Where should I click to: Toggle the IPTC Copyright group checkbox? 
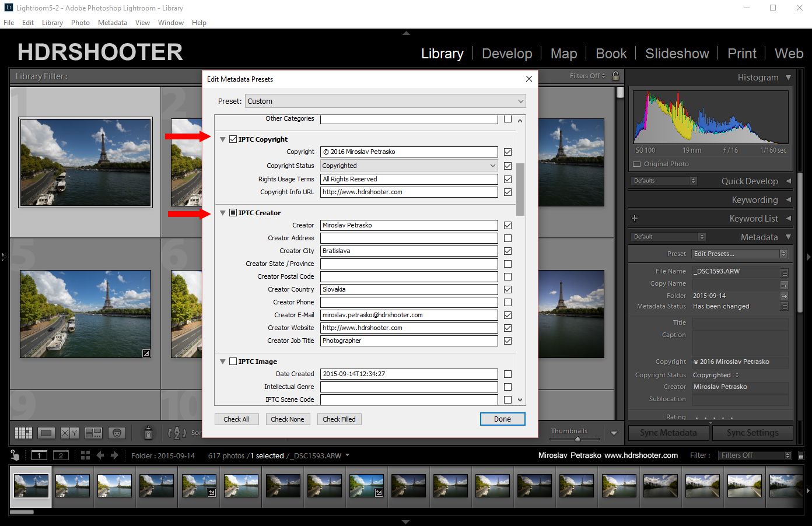tap(233, 139)
